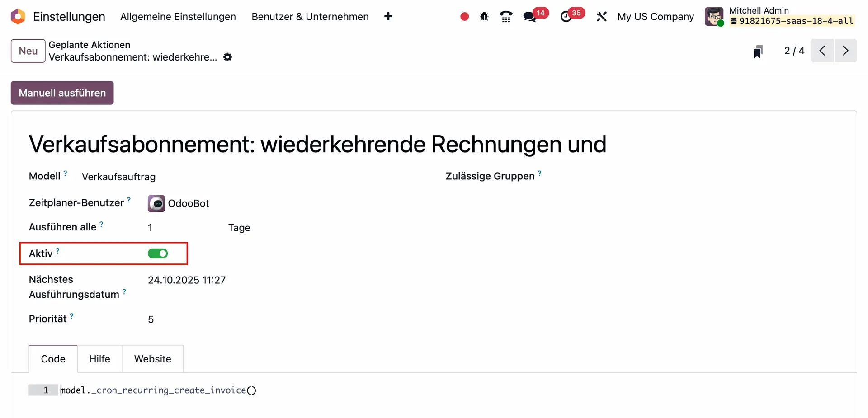Go to the next record arrow
The width and height of the screenshot is (868, 418).
[x=845, y=51]
